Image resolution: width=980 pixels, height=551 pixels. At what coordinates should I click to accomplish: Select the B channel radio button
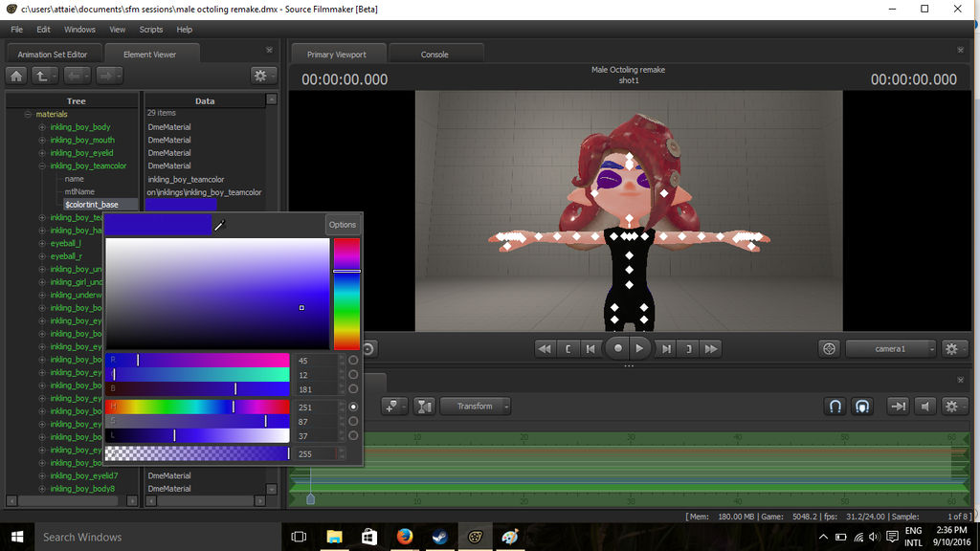click(x=353, y=389)
